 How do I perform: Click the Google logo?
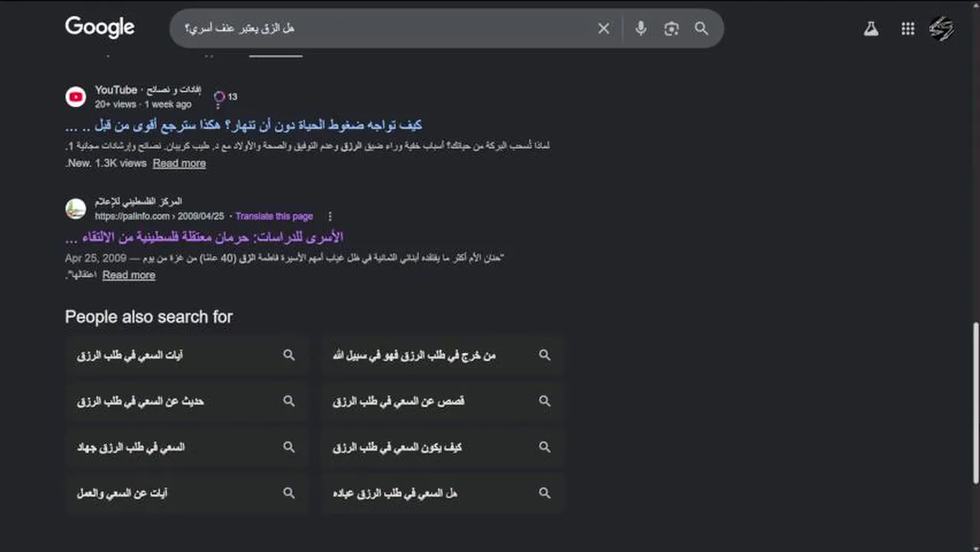tap(100, 28)
